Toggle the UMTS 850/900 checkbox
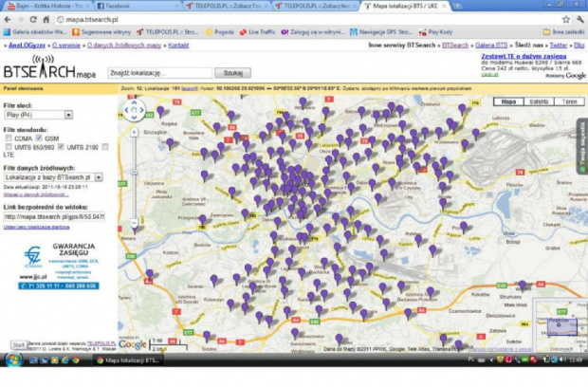The width and height of the screenshot is (588, 387). 9,147
